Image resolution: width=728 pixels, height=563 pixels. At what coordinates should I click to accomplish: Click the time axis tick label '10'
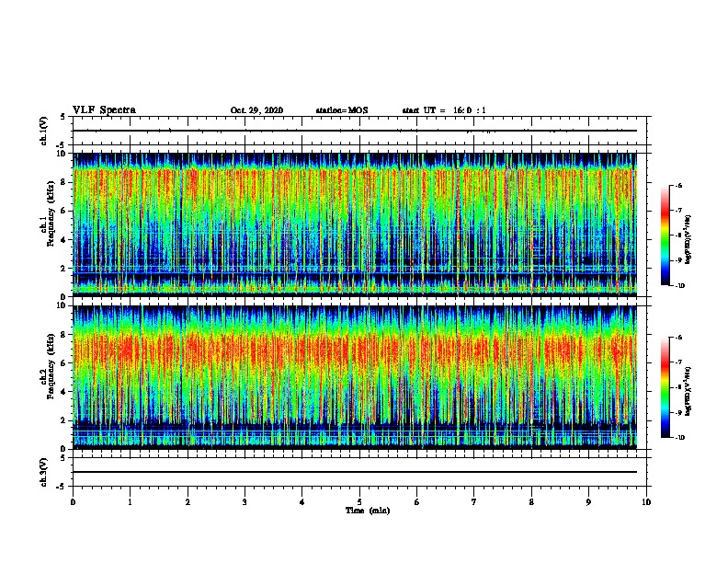(646, 502)
